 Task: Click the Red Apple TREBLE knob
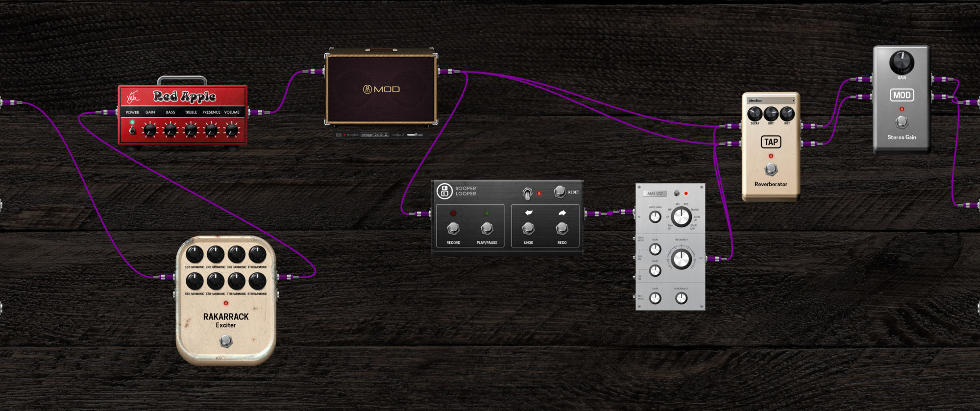click(x=191, y=130)
